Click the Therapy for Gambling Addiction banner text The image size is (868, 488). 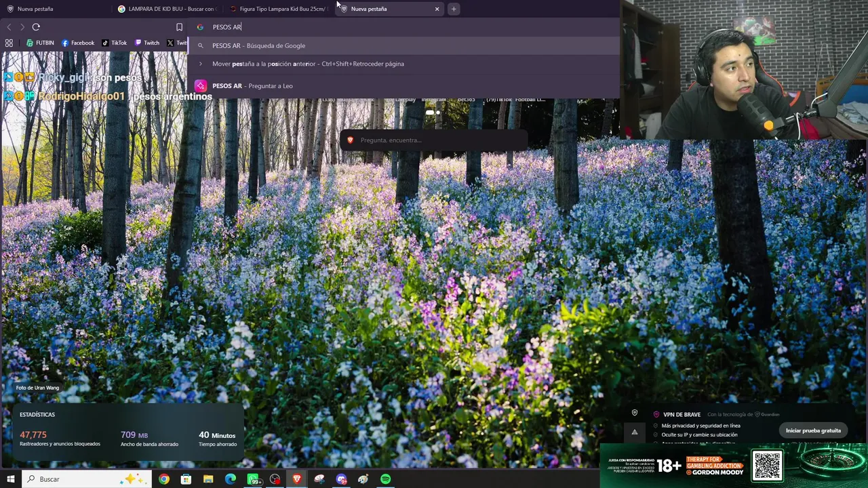point(715,466)
